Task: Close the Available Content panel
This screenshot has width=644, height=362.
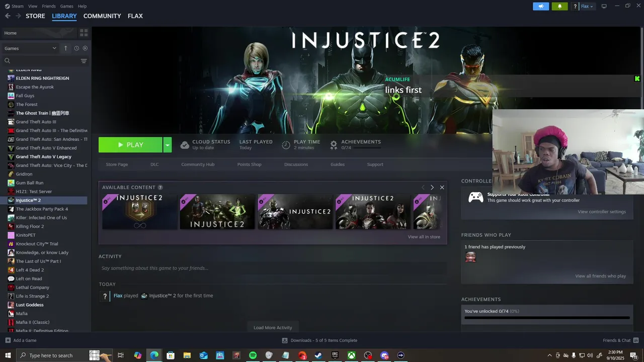Action: point(442,188)
